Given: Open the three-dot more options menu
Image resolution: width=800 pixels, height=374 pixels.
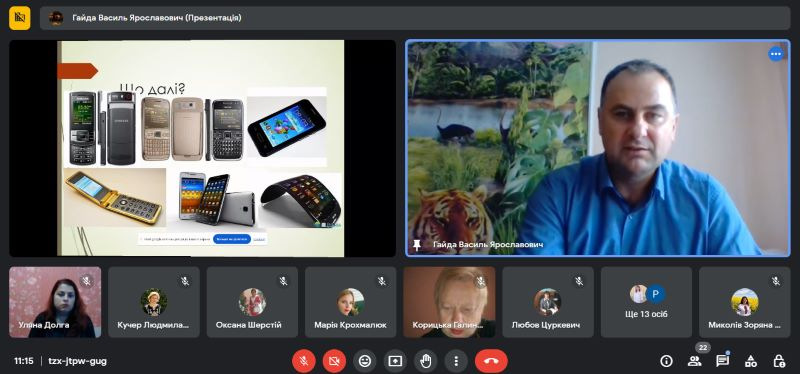Looking at the screenshot, I should click(x=456, y=361).
